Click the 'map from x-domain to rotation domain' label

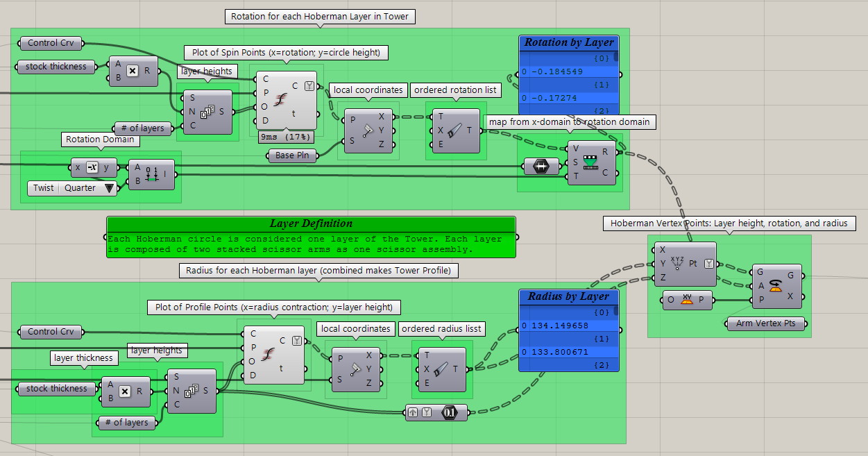[x=569, y=121]
